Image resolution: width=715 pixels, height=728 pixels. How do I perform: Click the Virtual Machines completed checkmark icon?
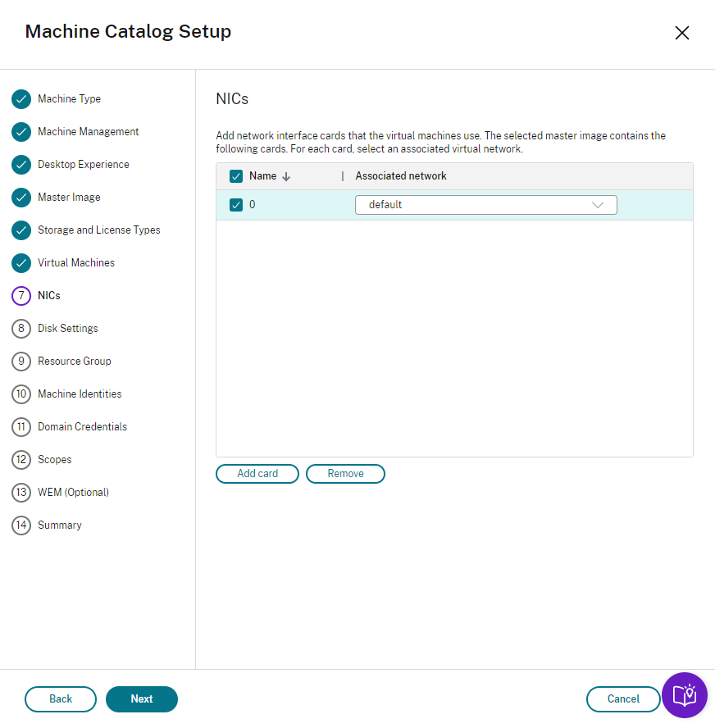21,263
